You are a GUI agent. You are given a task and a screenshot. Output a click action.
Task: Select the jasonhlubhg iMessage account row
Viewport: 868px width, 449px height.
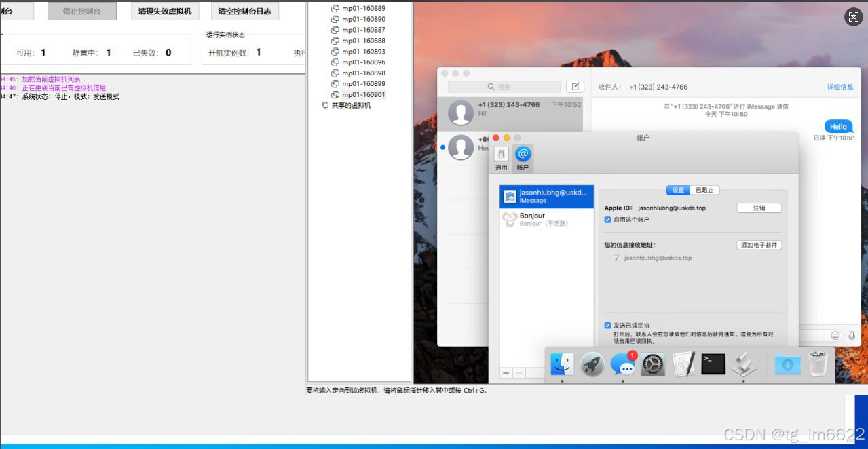coord(546,197)
